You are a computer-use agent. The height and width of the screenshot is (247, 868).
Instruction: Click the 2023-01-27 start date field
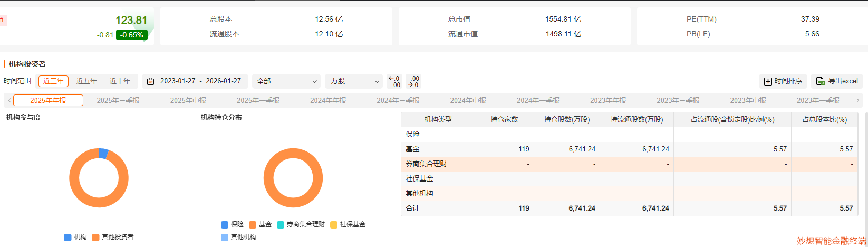(x=178, y=81)
